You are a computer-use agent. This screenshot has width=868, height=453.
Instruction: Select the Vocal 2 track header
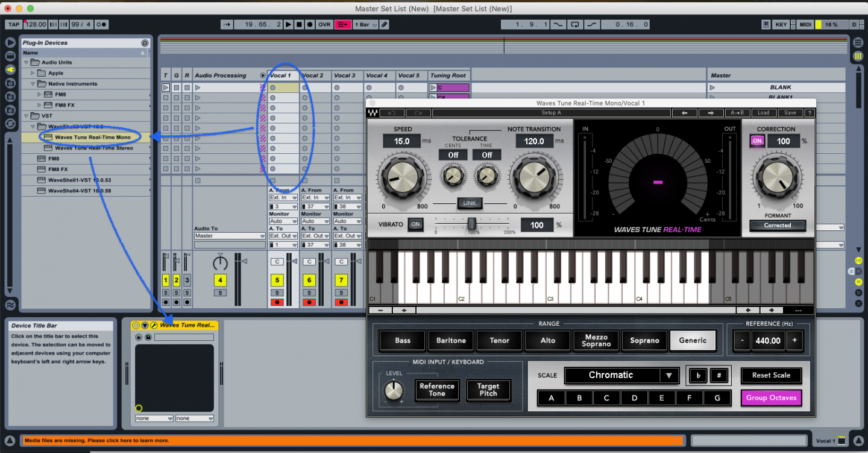point(315,75)
